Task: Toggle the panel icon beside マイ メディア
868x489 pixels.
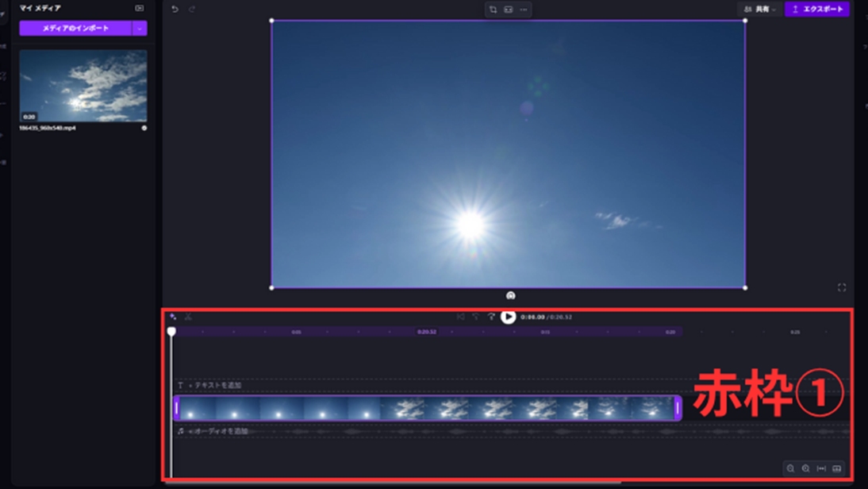Action: pyautogui.click(x=140, y=8)
